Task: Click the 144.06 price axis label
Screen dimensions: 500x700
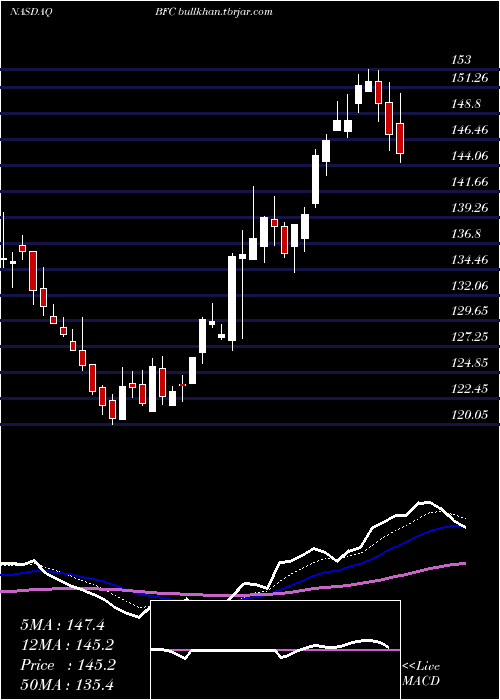Action: coord(470,156)
